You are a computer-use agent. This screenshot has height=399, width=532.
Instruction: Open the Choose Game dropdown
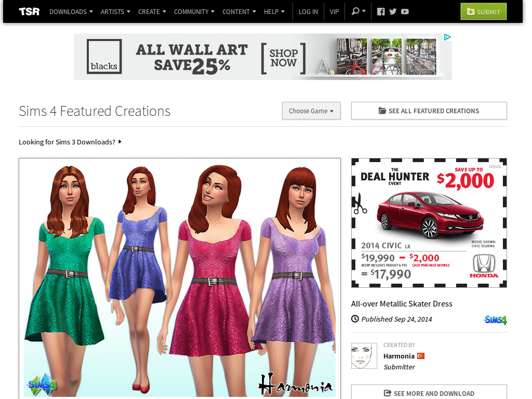pos(311,111)
